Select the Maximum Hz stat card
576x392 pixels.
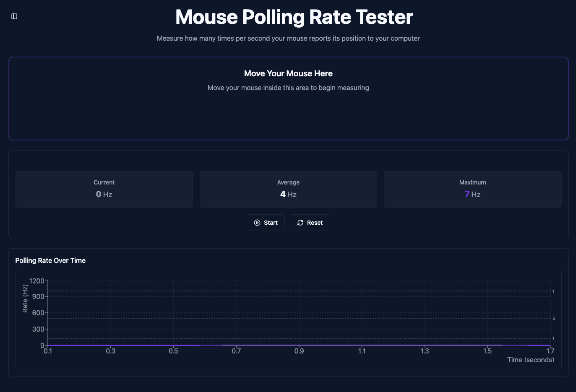pyautogui.click(x=473, y=189)
